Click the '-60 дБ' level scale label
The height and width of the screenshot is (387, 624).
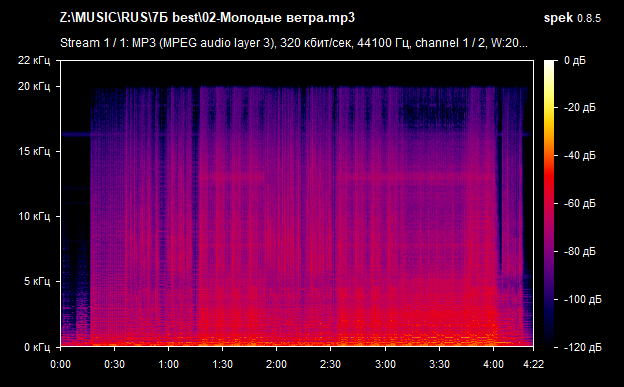click(580, 203)
